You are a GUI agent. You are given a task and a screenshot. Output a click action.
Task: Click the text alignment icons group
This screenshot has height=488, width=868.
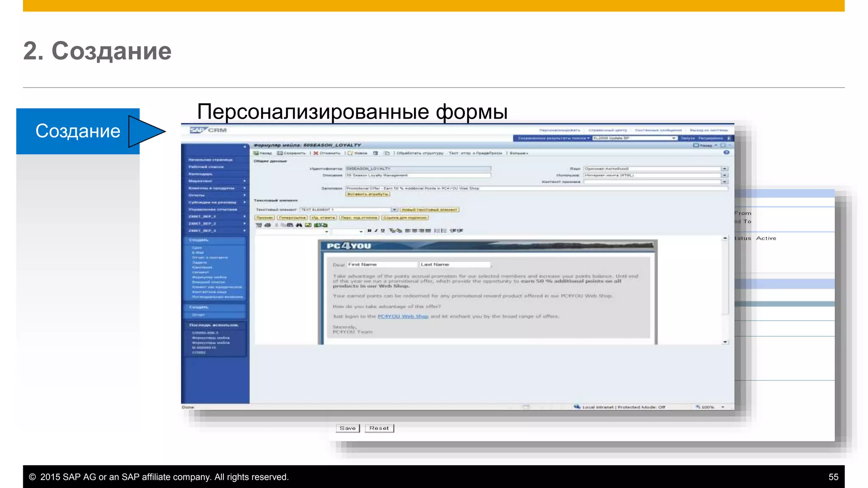pos(418,230)
